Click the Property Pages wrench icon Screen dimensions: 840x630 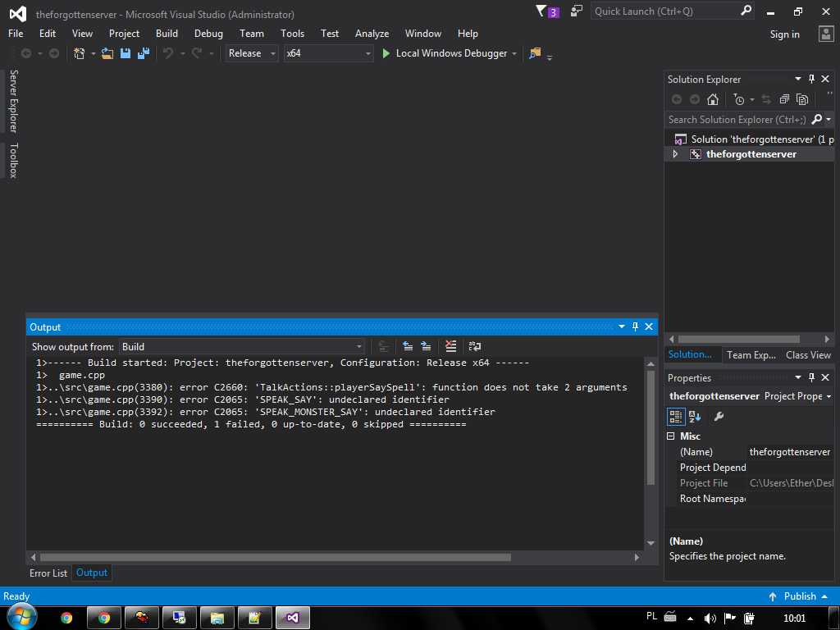(x=719, y=416)
